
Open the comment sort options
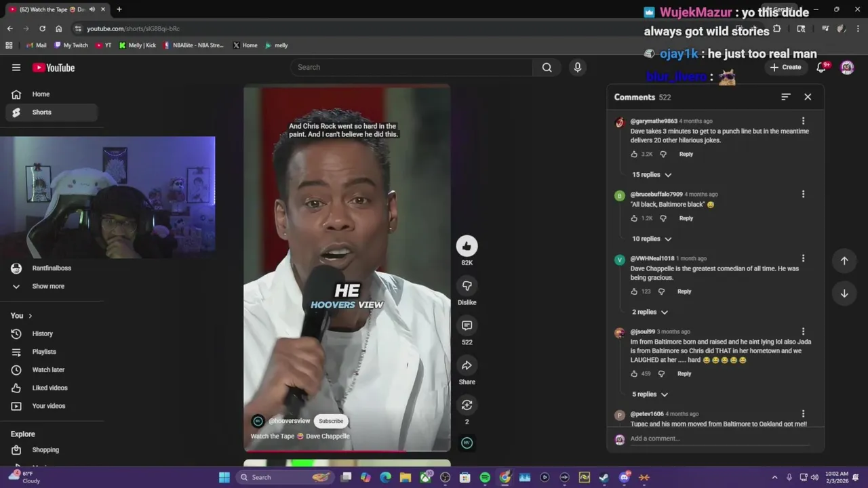(x=785, y=97)
